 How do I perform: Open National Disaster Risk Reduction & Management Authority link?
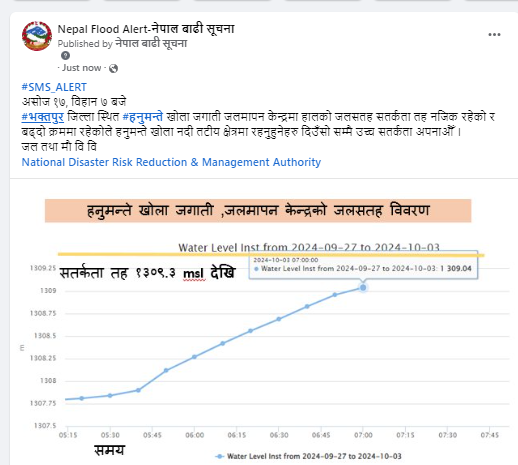171,162
